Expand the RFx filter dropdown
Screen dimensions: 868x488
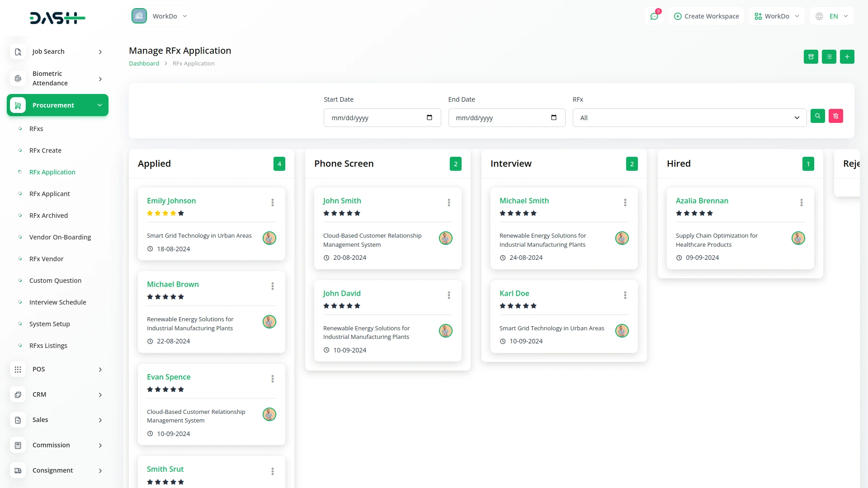tap(689, 118)
